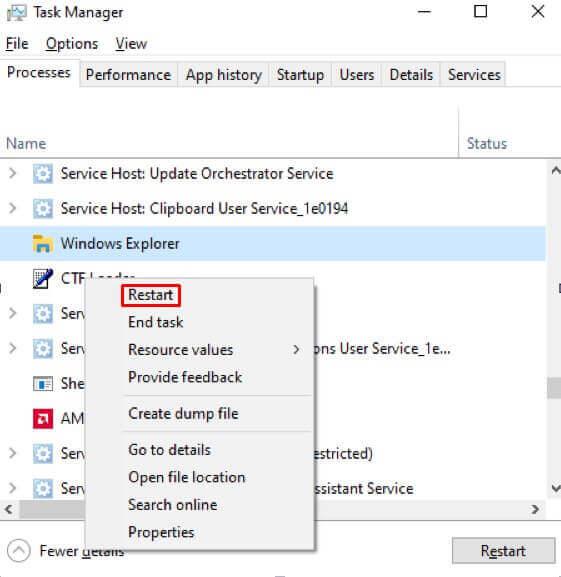
Task: Click the vertical scrollbar down arrow
Action: pyautogui.click(x=555, y=488)
